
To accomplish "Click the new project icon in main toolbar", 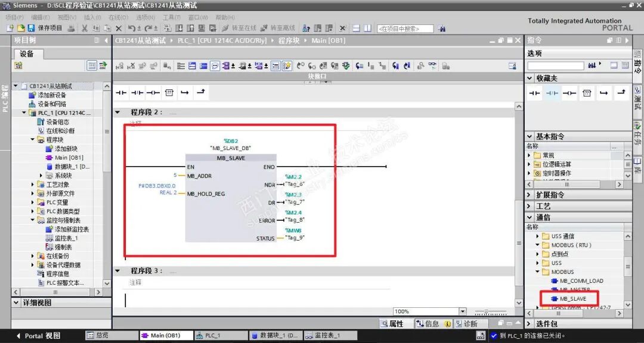I will [10, 29].
